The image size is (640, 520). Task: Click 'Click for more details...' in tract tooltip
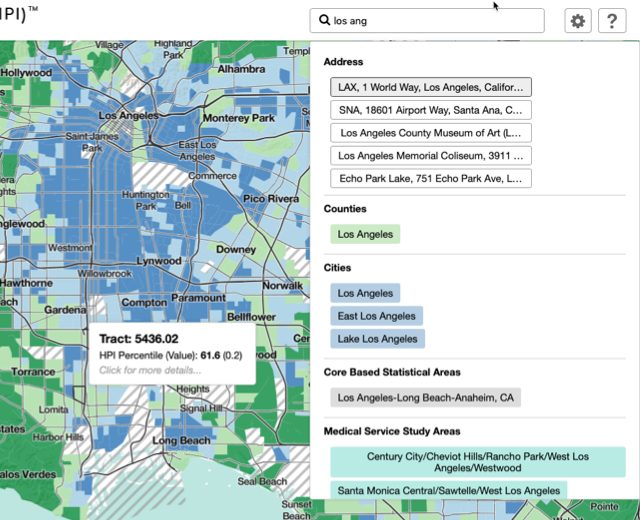pos(150,370)
